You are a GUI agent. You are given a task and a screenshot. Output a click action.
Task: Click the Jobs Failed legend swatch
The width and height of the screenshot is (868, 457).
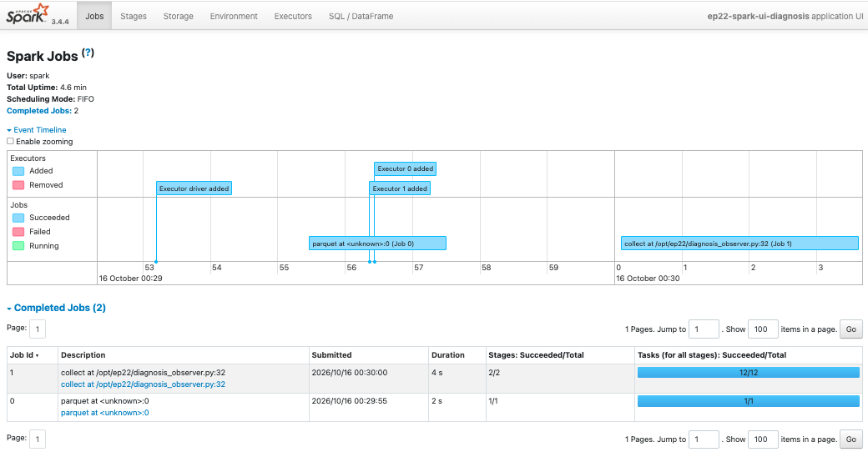coord(18,232)
